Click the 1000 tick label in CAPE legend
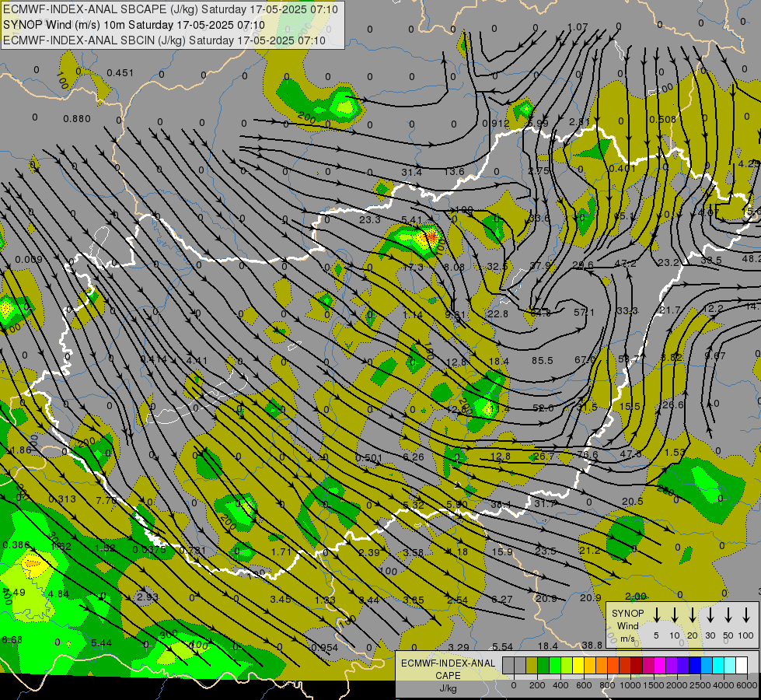The image size is (761, 700). tap(630, 685)
